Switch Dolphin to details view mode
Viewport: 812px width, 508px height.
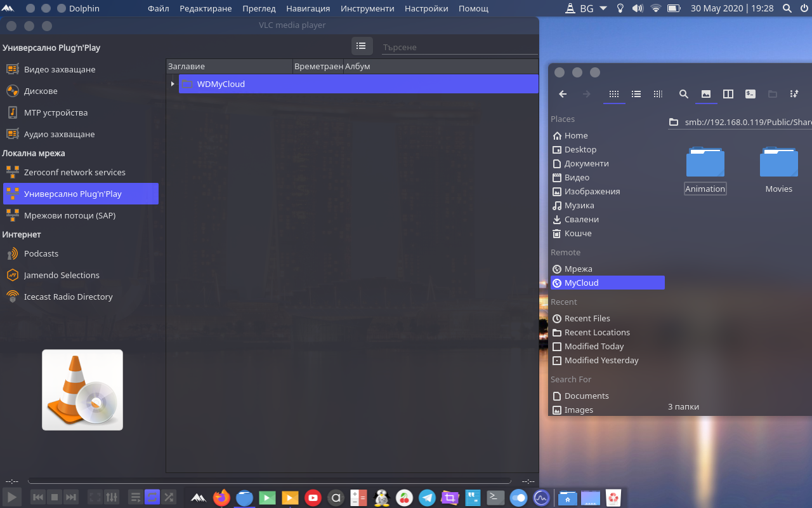pos(658,94)
